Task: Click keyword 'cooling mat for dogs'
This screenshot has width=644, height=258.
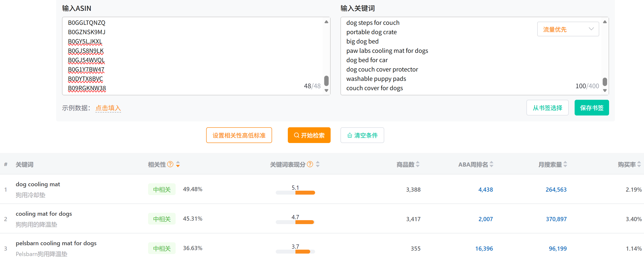Action: point(44,214)
